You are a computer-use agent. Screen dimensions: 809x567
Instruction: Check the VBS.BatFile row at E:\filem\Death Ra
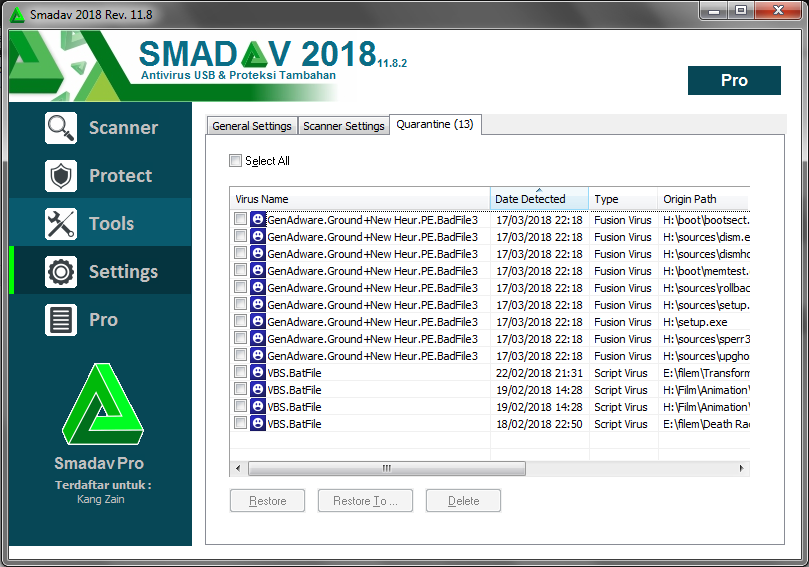240,423
